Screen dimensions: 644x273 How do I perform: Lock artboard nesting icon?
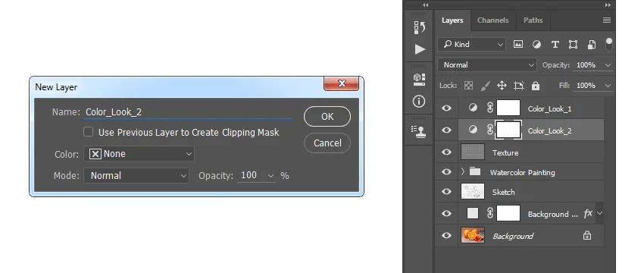pyautogui.click(x=519, y=86)
